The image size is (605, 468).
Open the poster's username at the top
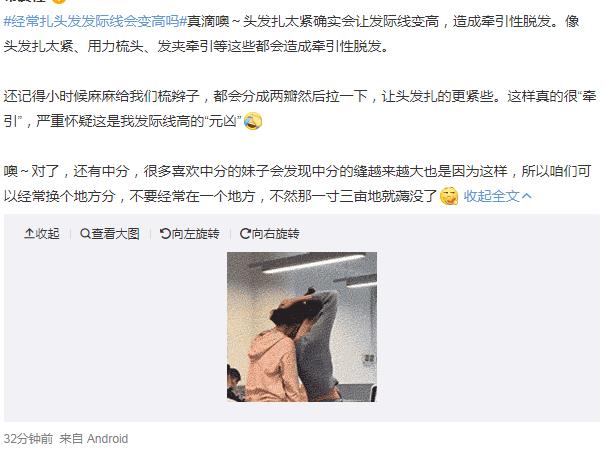[x=25, y=1]
